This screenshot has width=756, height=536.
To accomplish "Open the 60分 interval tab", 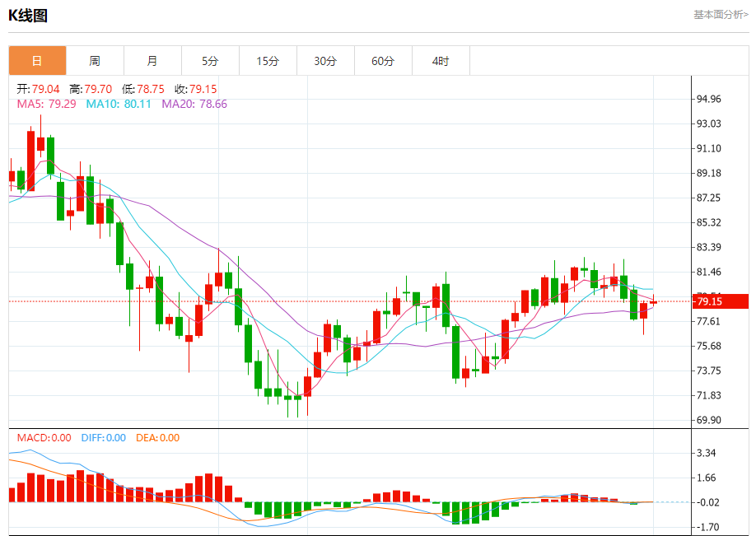I will click(383, 61).
